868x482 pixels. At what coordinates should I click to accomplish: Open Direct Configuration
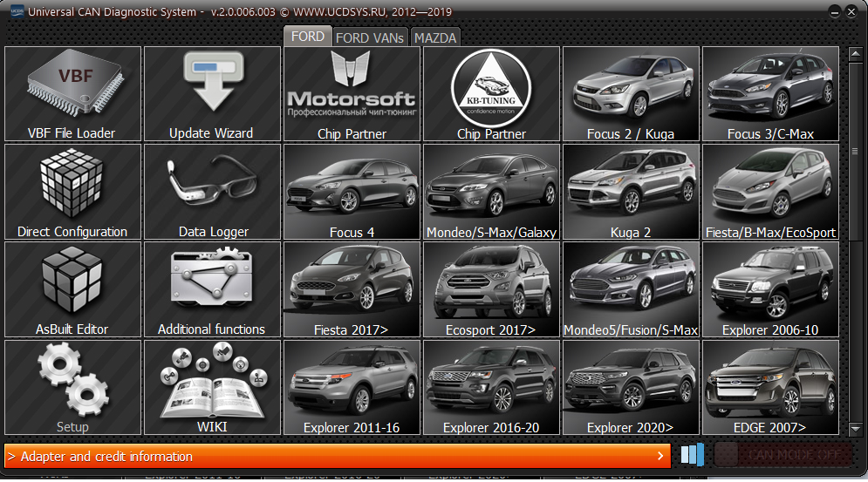(x=72, y=192)
